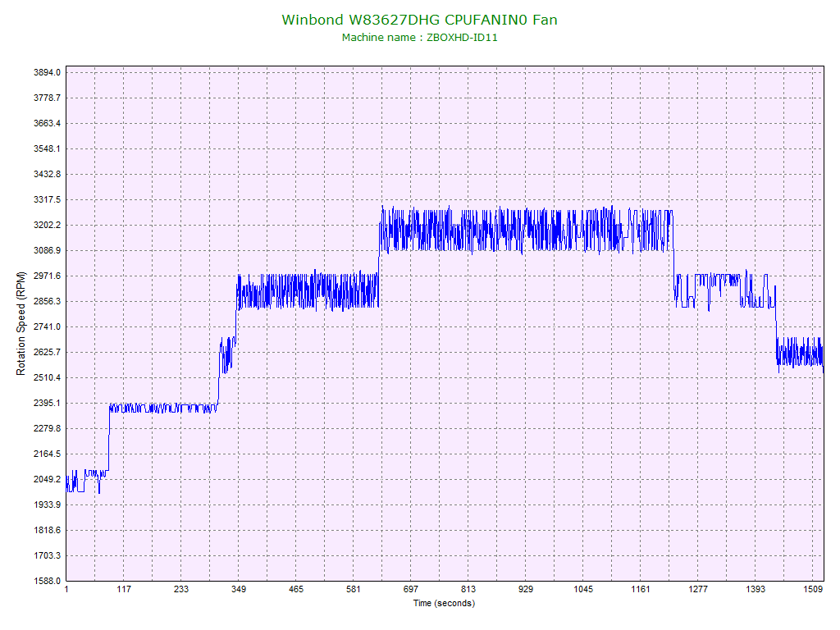Click the 'Machine name : ZBOXHD-ID11' subtitle
The width and height of the screenshot is (840, 630).
[x=419, y=38]
